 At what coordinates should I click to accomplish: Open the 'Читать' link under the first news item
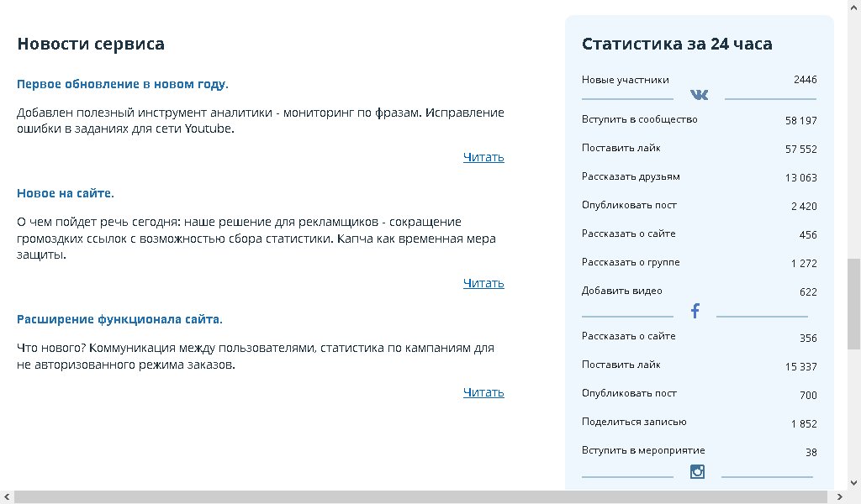(x=483, y=157)
